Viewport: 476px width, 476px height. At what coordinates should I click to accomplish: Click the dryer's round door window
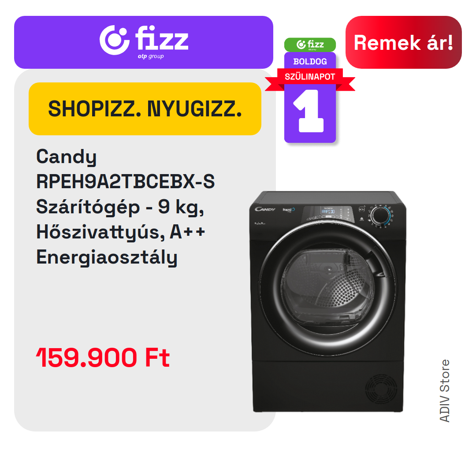[328, 288]
